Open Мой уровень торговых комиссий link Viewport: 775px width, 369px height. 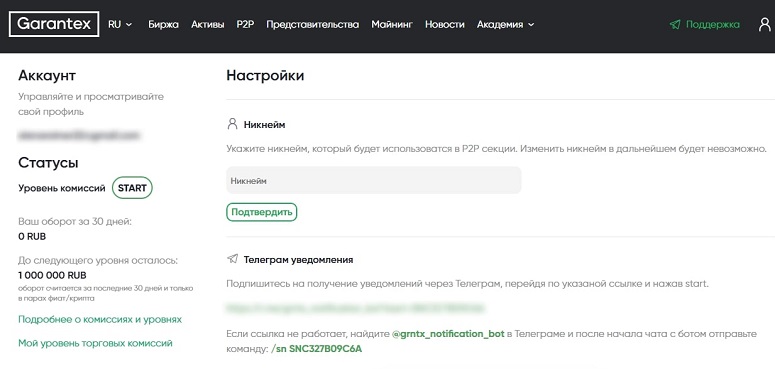[x=95, y=343]
